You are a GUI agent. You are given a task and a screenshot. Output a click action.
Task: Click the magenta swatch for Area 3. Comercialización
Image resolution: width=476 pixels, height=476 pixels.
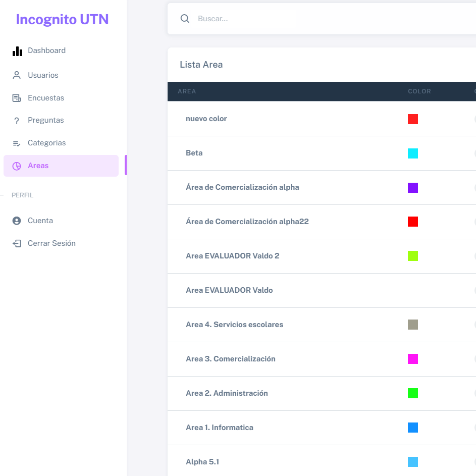pos(413,359)
